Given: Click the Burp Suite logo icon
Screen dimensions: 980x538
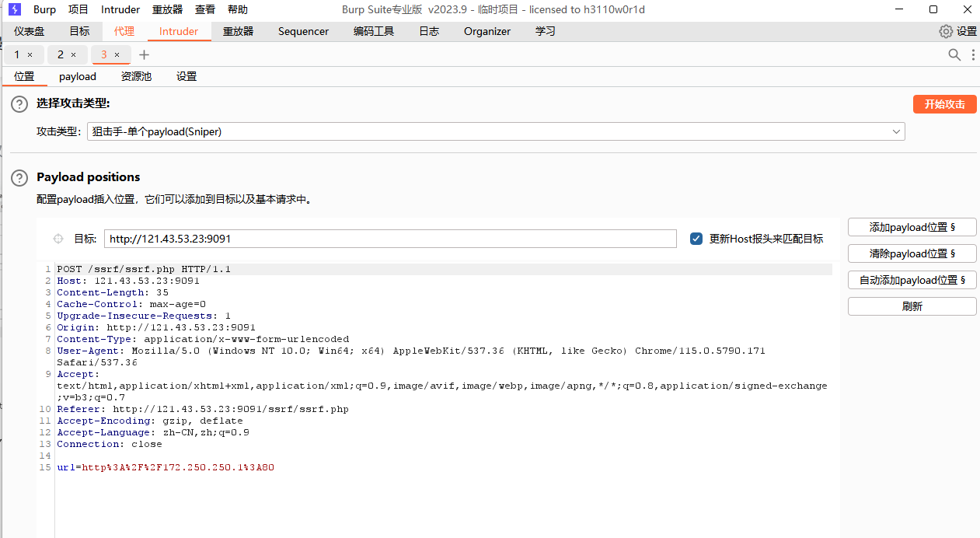Looking at the screenshot, I should pyautogui.click(x=14, y=9).
